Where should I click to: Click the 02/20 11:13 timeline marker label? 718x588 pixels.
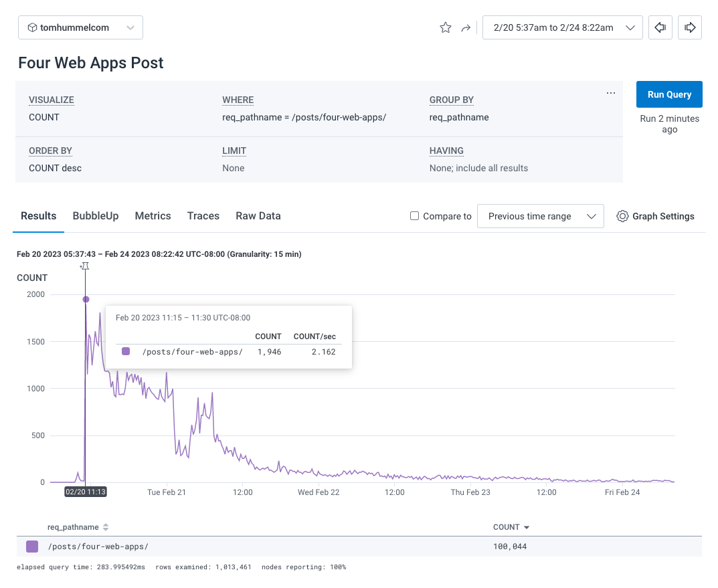[86, 492]
